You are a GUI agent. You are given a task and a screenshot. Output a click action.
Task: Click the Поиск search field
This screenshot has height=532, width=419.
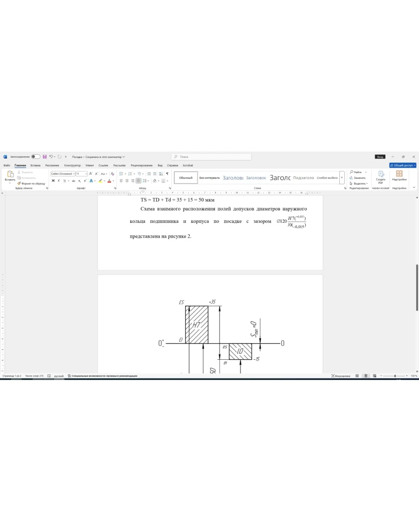[x=211, y=157]
